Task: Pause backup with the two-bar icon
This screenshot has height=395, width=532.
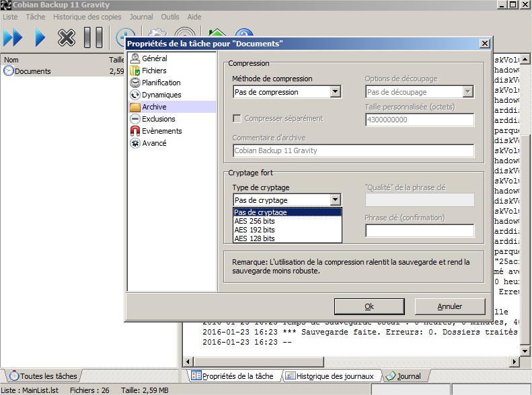Action: 93,37
